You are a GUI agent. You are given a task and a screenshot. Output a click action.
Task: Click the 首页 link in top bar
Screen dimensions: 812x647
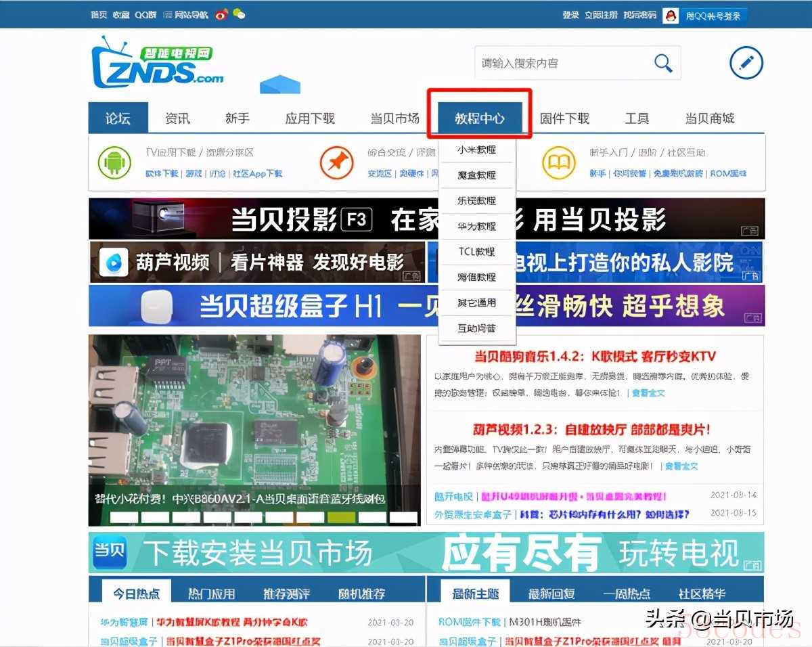pos(99,14)
